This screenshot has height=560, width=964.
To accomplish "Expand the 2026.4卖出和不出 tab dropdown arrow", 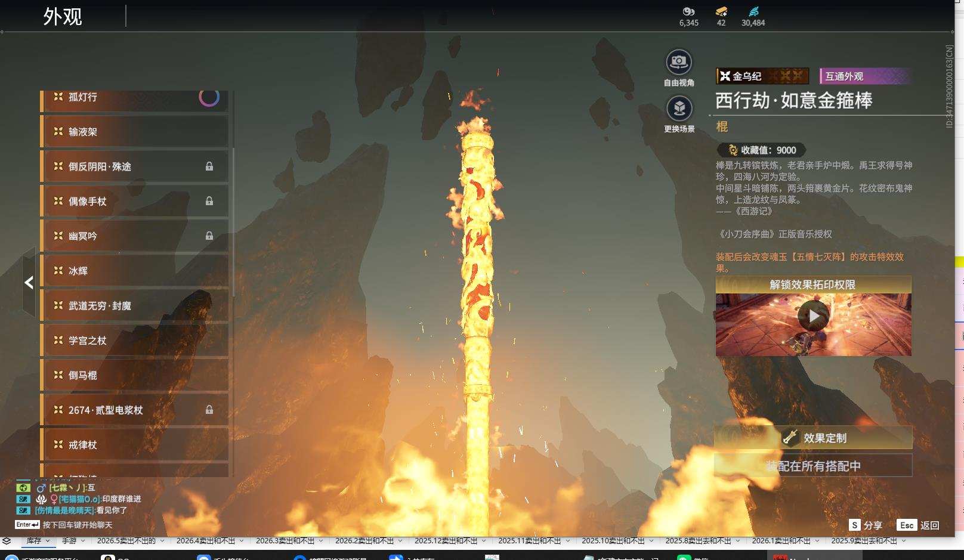I will coord(242,541).
